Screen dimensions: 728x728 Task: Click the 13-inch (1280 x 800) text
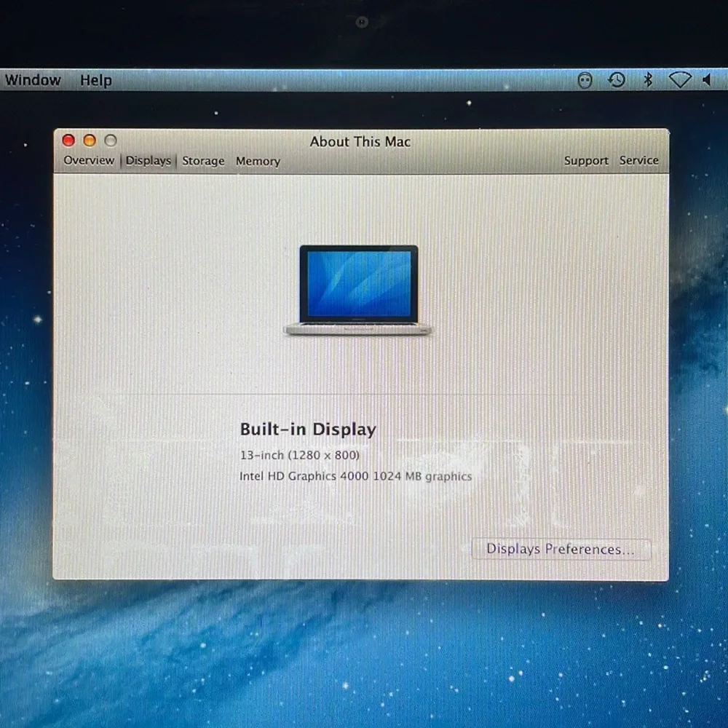299,455
